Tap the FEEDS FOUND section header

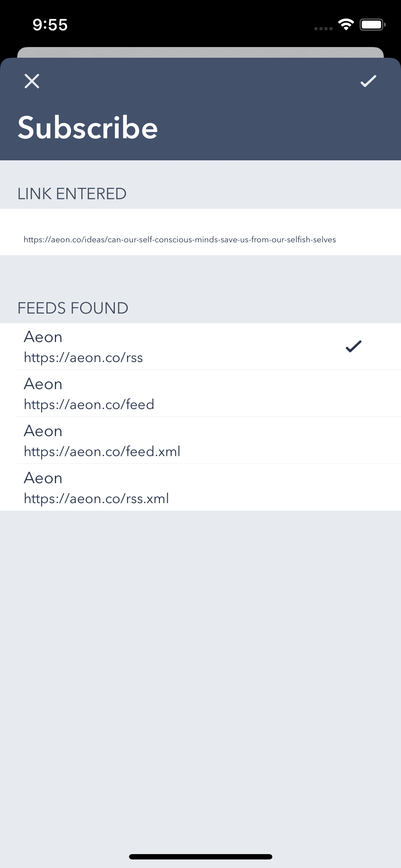(x=73, y=308)
